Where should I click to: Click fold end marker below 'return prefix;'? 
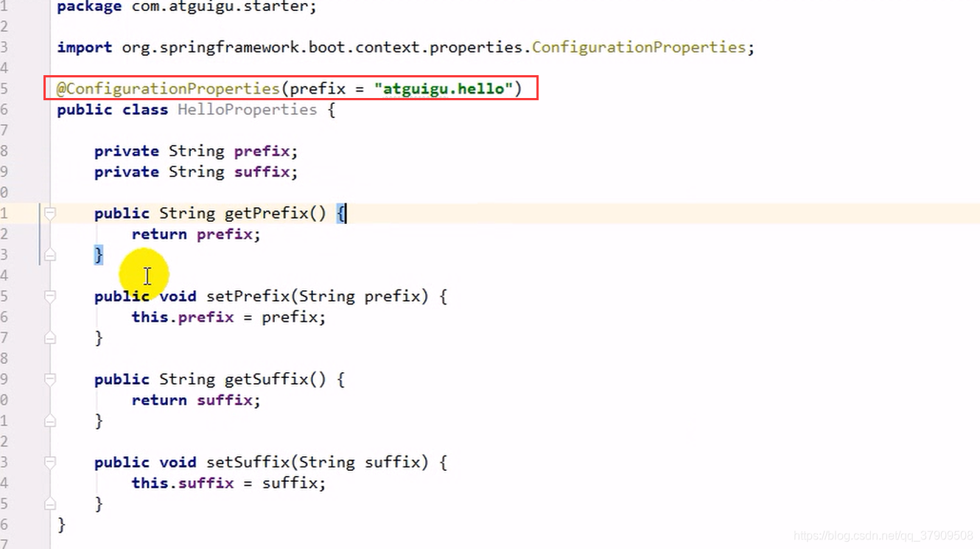(49, 255)
